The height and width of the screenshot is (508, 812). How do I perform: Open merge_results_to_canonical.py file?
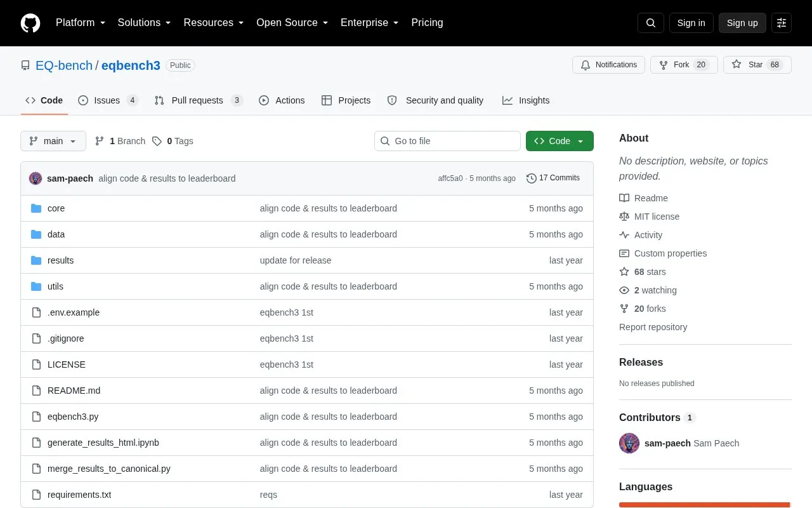(x=109, y=469)
